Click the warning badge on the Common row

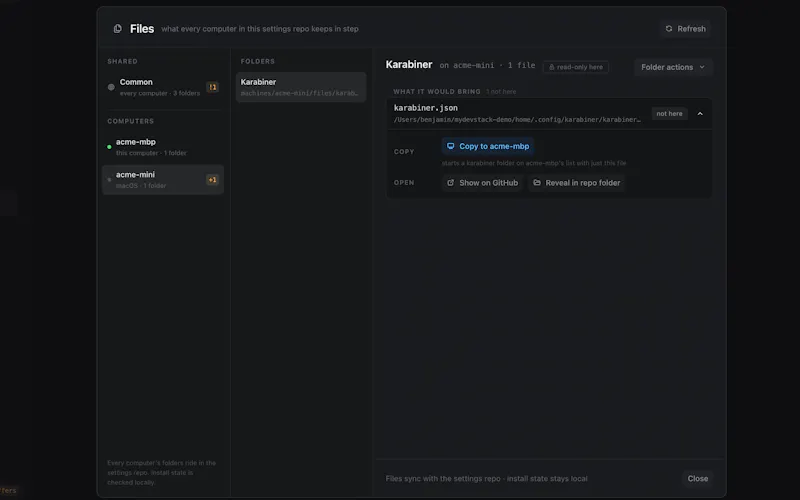tap(212, 87)
